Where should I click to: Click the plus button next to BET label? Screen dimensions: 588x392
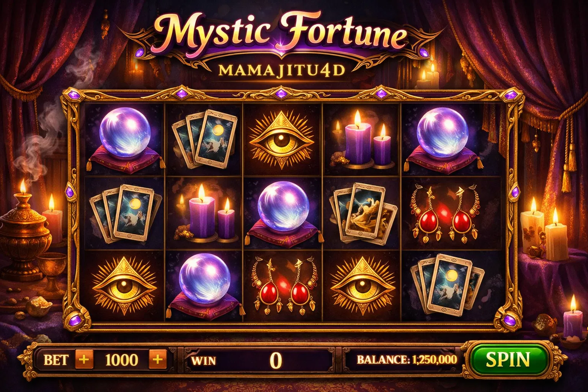click(x=84, y=359)
